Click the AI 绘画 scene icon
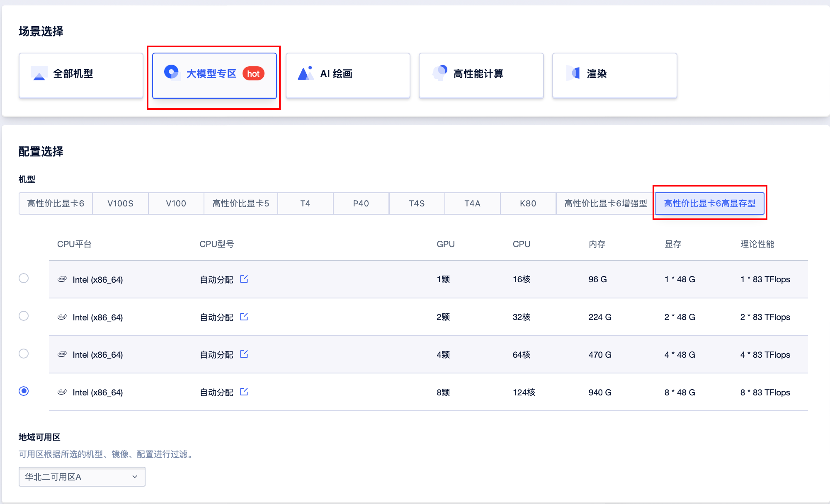Viewport: 830px width, 504px height. (x=306, y=73)
